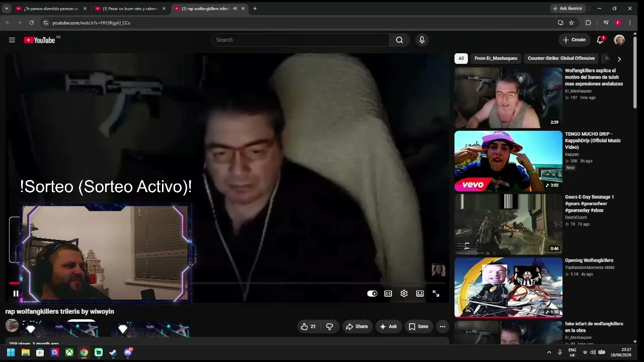Switch the player to theater mode

[x=420, y=294]
